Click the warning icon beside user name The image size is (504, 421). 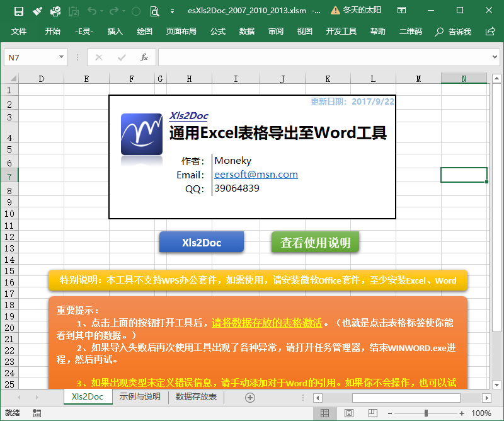[x=335, y=11]
